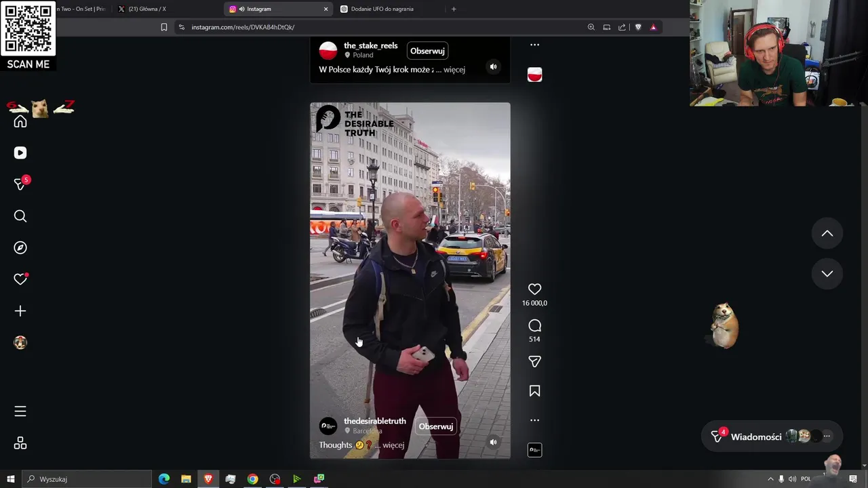This screenshot has height=488, width=868.
Task: Share the thedesirabletruth reel
Action: tap(534, 362)
